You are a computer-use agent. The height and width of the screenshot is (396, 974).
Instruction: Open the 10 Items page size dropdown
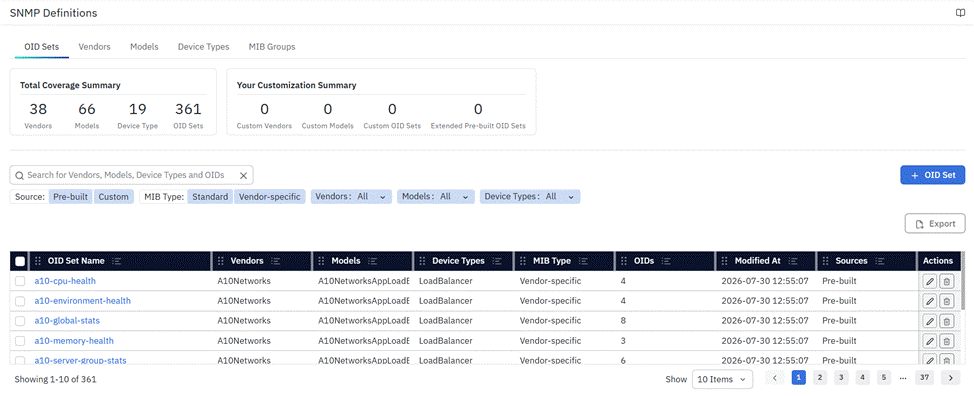click(x=722, y=379)
